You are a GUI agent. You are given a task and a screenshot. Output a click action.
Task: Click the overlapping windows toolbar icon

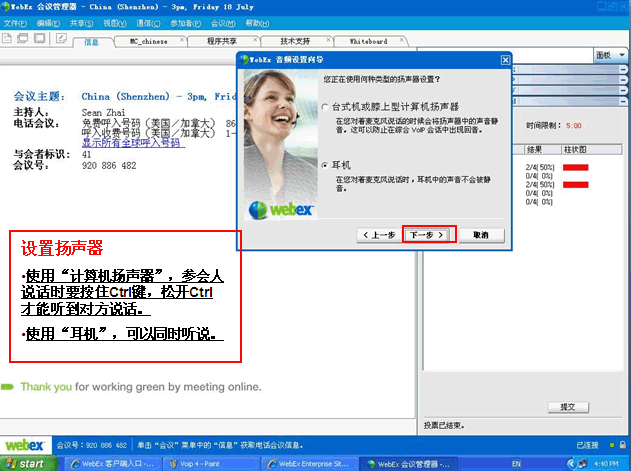23,38
